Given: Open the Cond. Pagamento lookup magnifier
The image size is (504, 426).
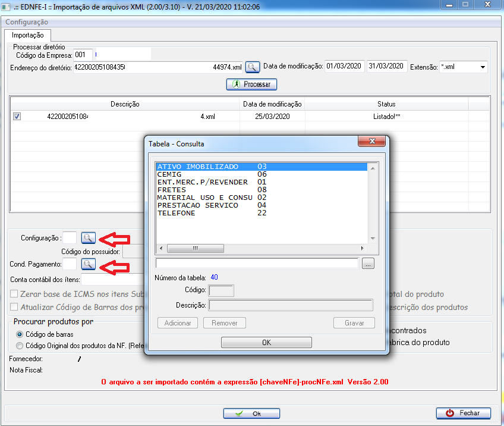Looking at the screenshot, I should pyautogui.click(x=88, y=263).
